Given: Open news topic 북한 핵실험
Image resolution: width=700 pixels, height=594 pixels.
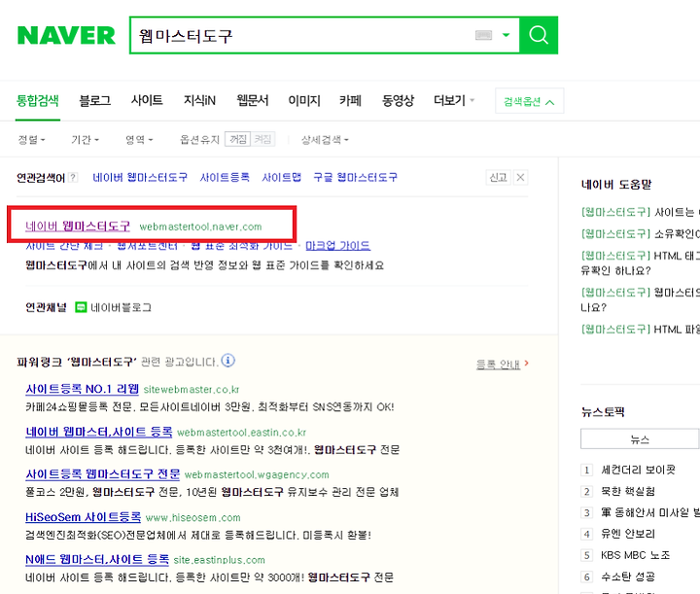Looking at the screenshot, I should (628, 491).
